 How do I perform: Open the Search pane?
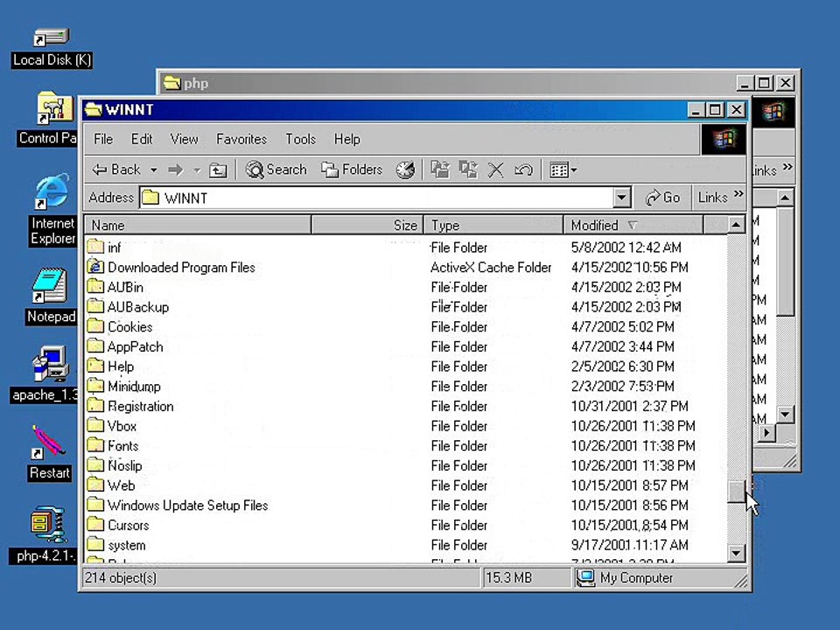276,170
